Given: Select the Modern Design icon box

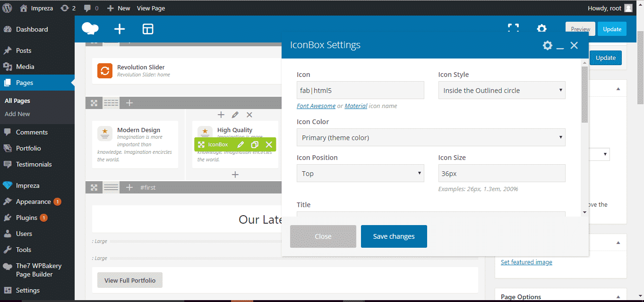Looking at the screenshot, I should 135,144.
